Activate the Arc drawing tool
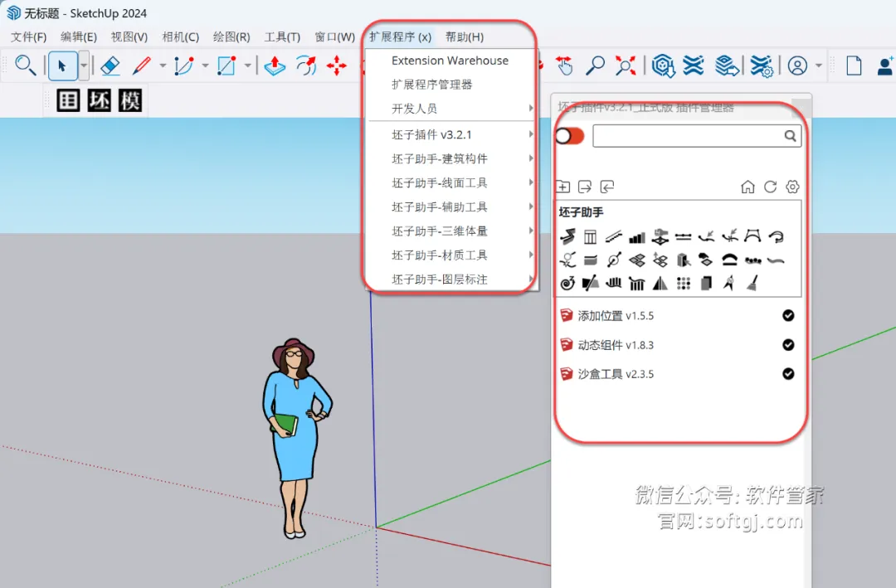896x588 pixels. click(183, 66)
